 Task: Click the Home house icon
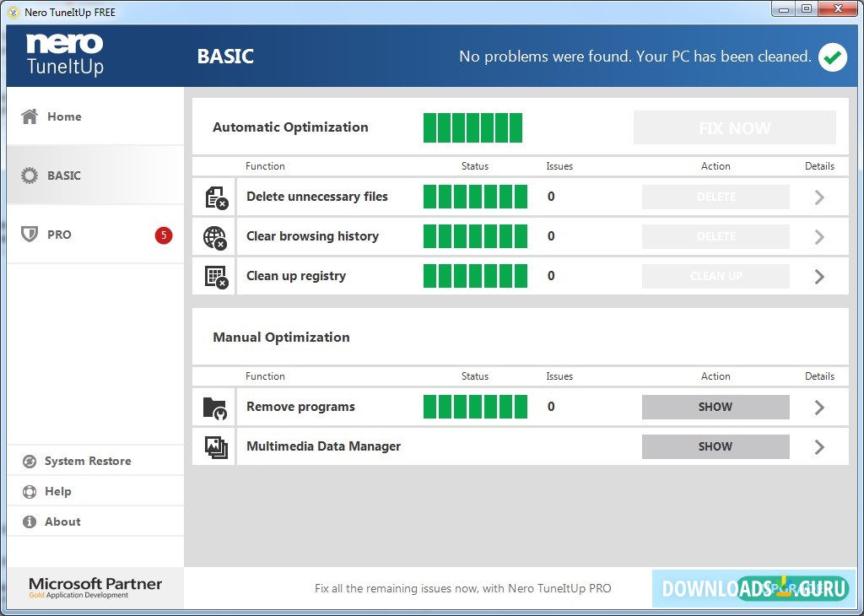(30, 116)
